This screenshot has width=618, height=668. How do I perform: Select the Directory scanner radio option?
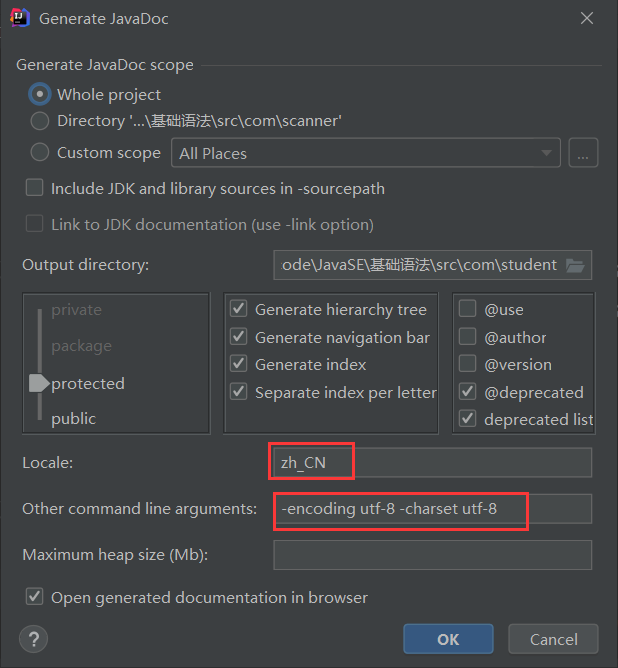[x=40, y=121]
